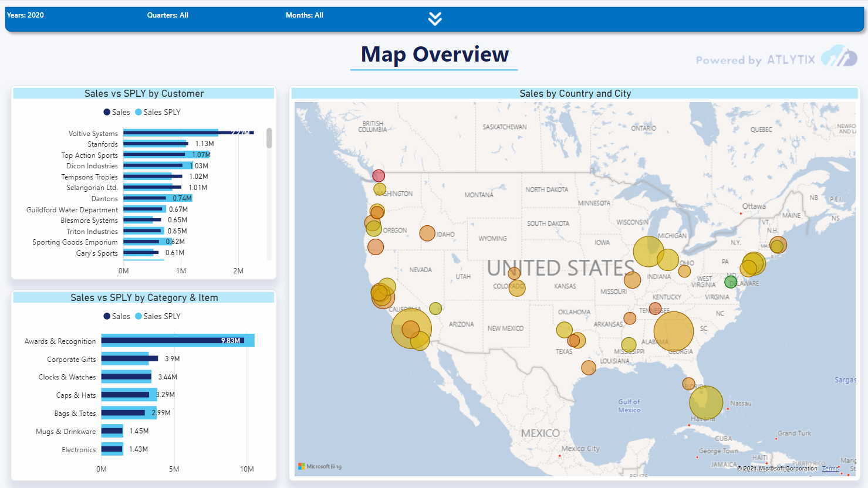Toggle the Sales legend in Category chart
This screenshot has width=868, height=488.
click(117, 316)
